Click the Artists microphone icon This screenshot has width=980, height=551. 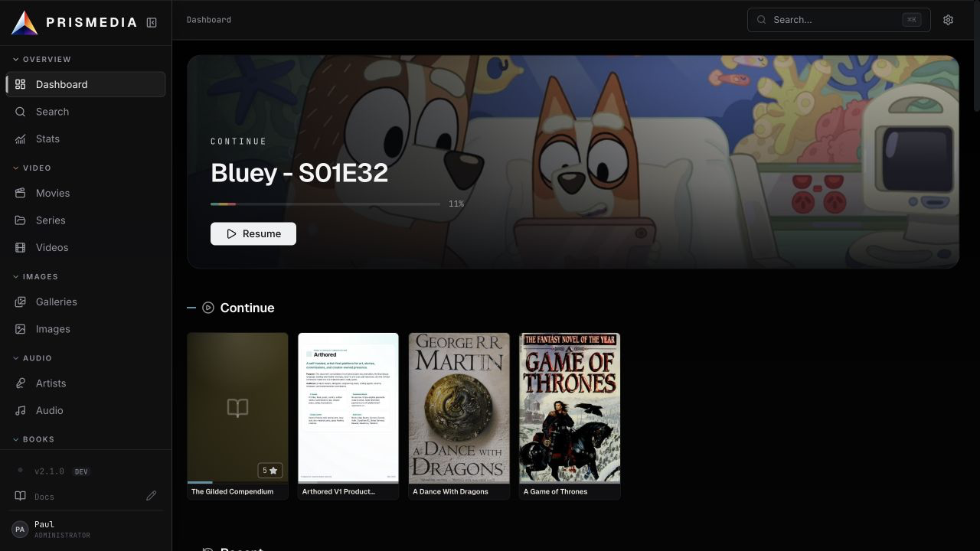pyautogui.click(x=21, y=383)
